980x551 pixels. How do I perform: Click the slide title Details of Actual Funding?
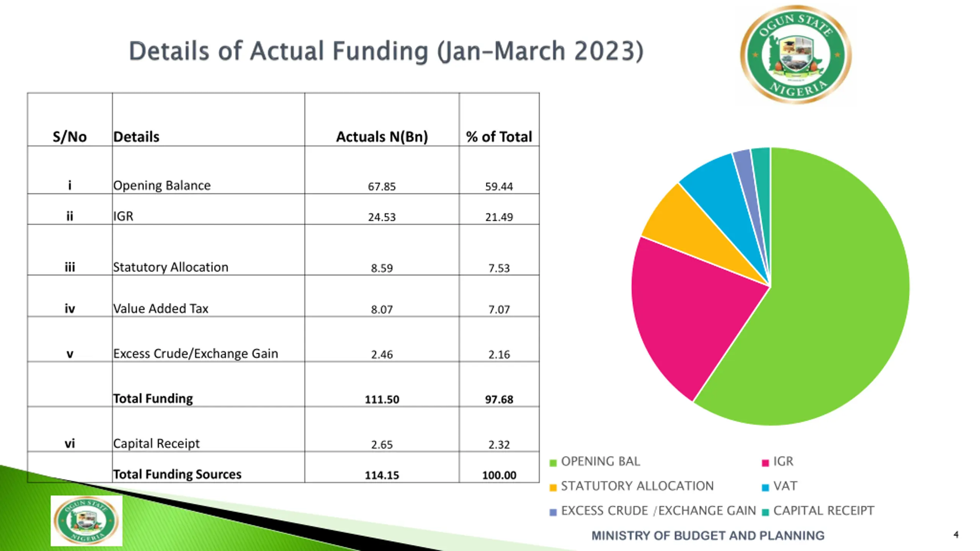[386, 51]
